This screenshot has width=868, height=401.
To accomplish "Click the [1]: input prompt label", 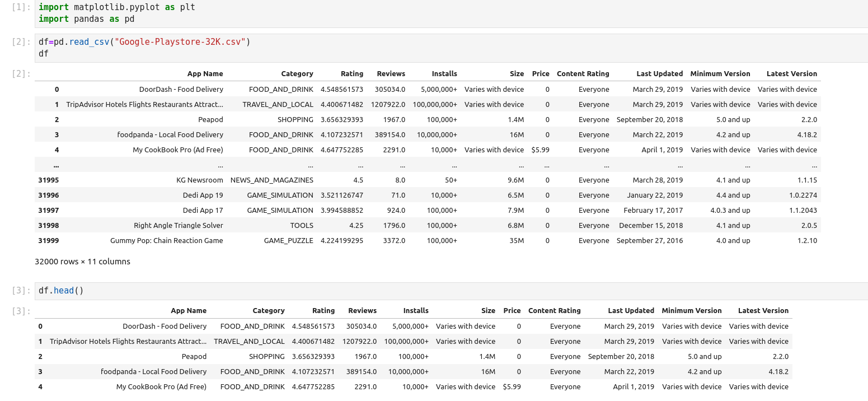I will 20,7.
